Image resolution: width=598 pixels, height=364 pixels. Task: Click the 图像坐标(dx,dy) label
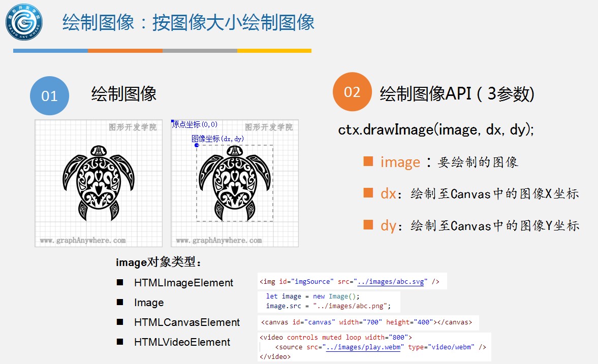(x=217, y=139)
